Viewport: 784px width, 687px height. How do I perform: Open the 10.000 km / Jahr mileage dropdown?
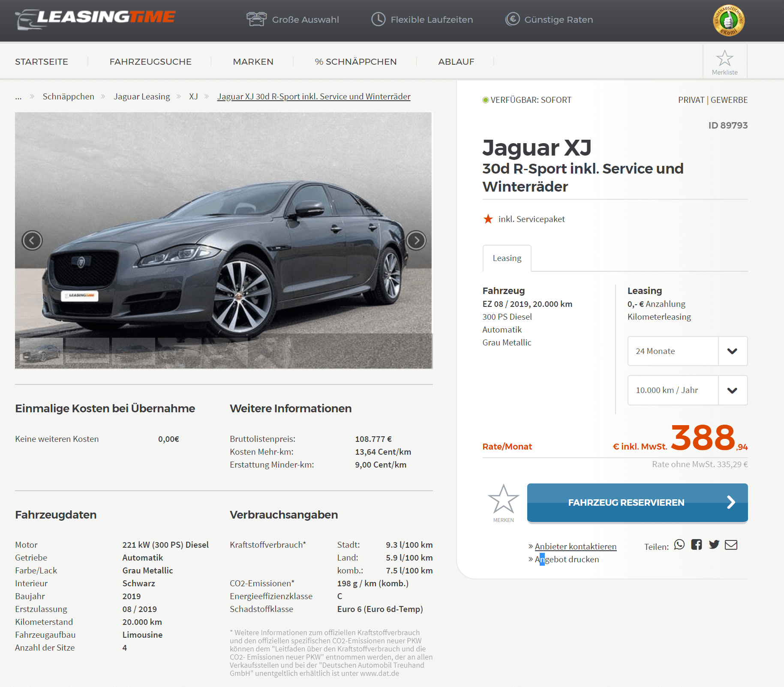pyautogui.click(x=688, y=390)
